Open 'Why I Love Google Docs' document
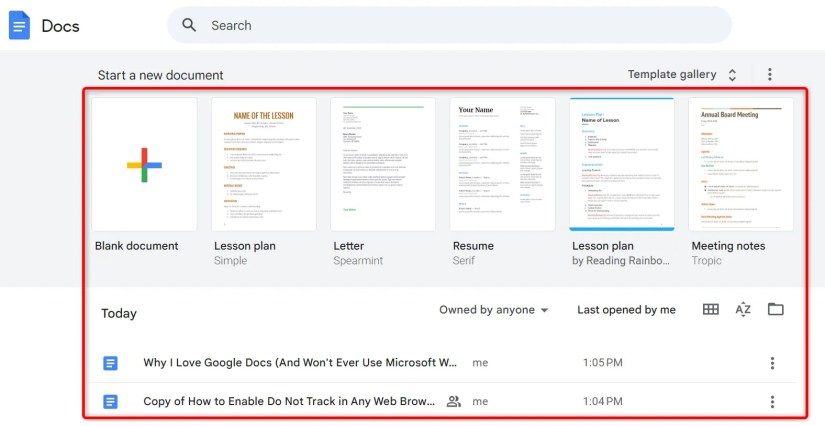This screenshot has height=426, width=825. [x=300, y=362]
